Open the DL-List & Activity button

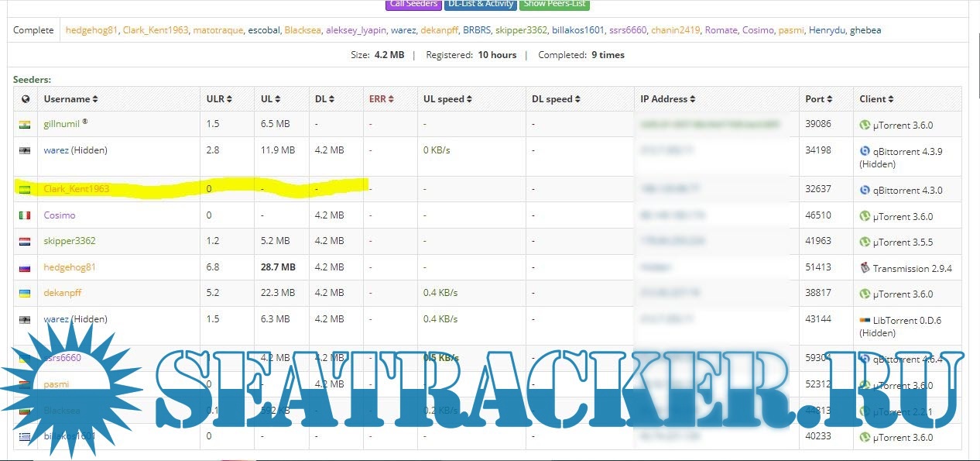[480, 4]
